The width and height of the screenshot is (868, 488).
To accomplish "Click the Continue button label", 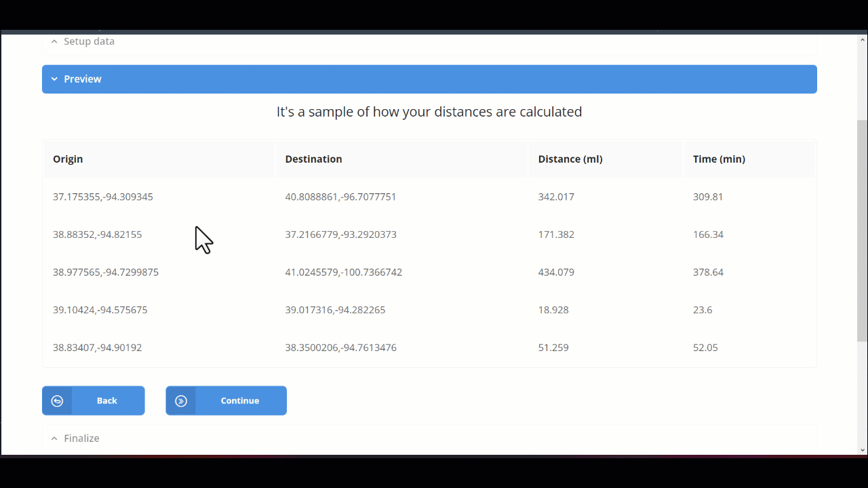I will point(240,401).
